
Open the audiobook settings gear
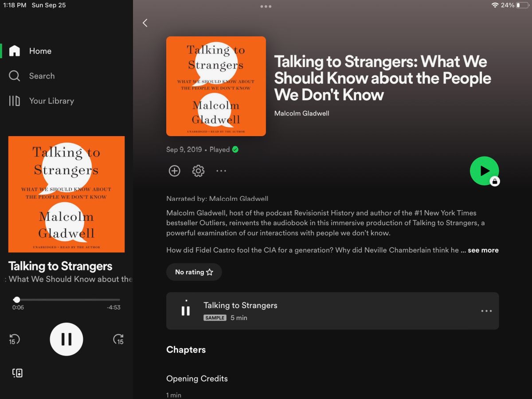[x=198, y=171]
